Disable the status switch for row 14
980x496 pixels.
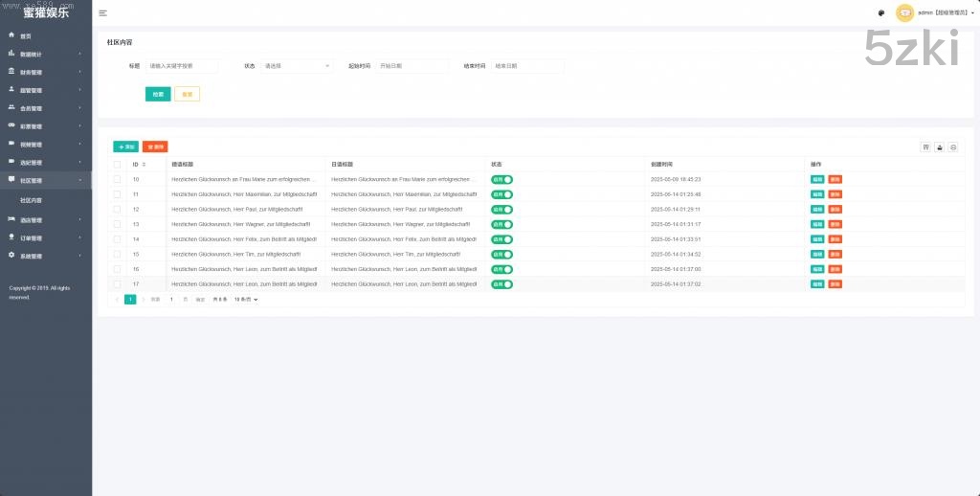tap(502, 239)
